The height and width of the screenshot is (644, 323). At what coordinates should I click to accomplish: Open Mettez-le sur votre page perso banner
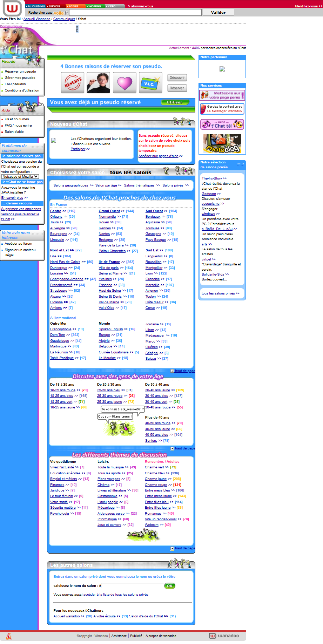click(222, 95)
